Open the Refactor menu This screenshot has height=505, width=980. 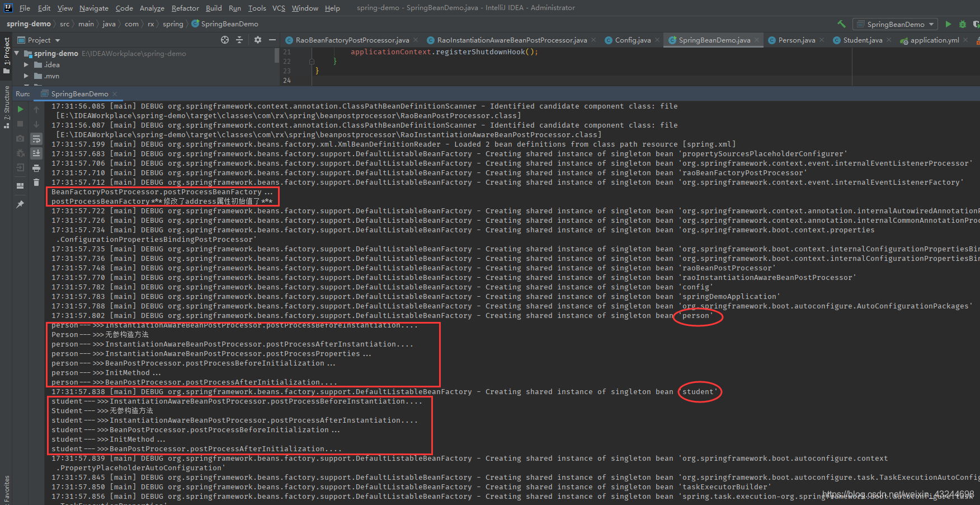(185, 8)
